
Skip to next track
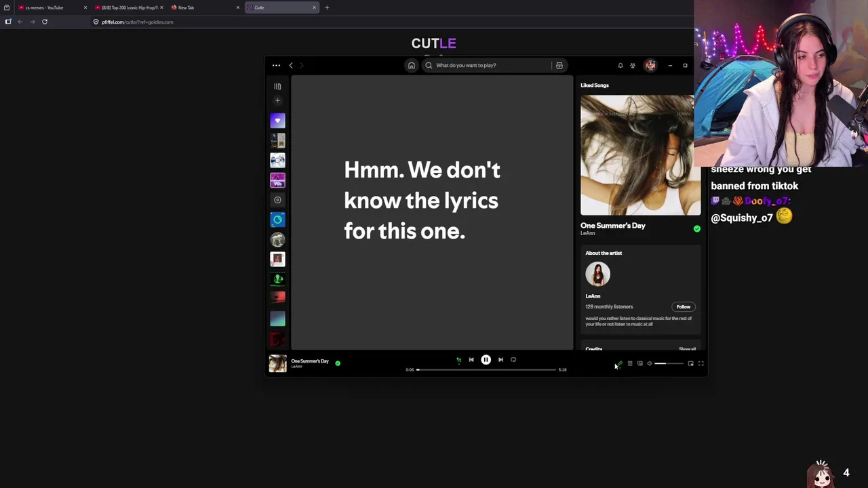[x=500, y=360]
